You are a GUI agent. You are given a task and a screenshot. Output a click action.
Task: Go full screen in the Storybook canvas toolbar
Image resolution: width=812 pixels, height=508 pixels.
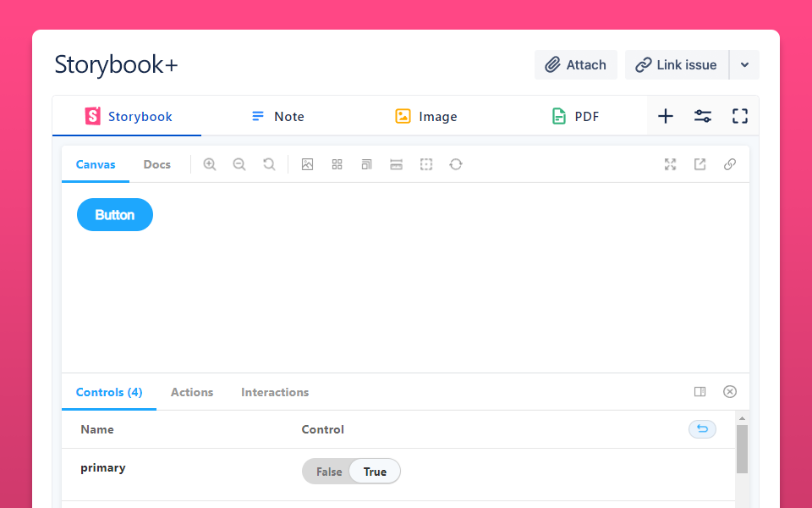tap(670, 164)
